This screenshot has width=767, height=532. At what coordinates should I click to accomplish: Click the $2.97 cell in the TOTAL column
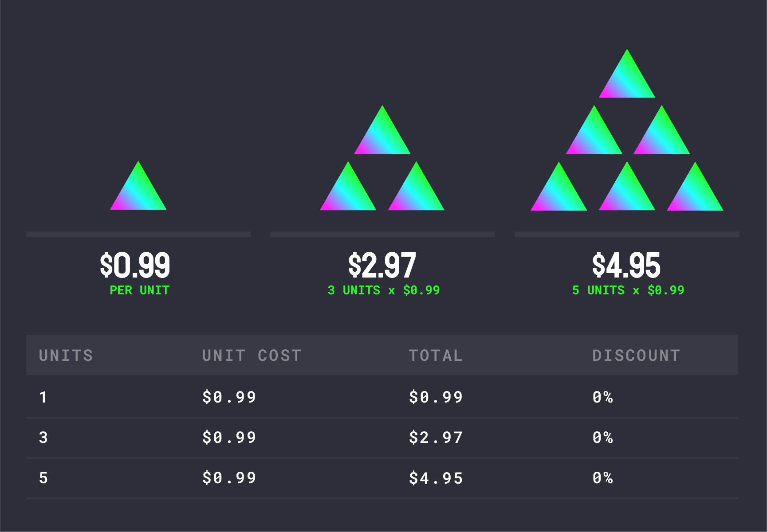(436, 438)
